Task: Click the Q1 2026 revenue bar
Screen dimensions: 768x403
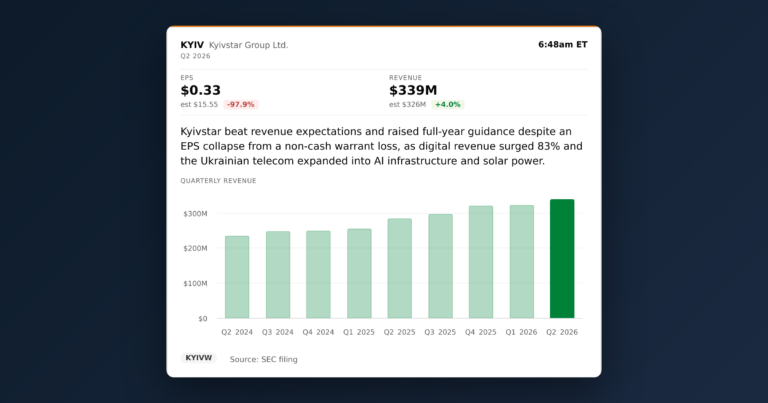Action: pos(522,261)
